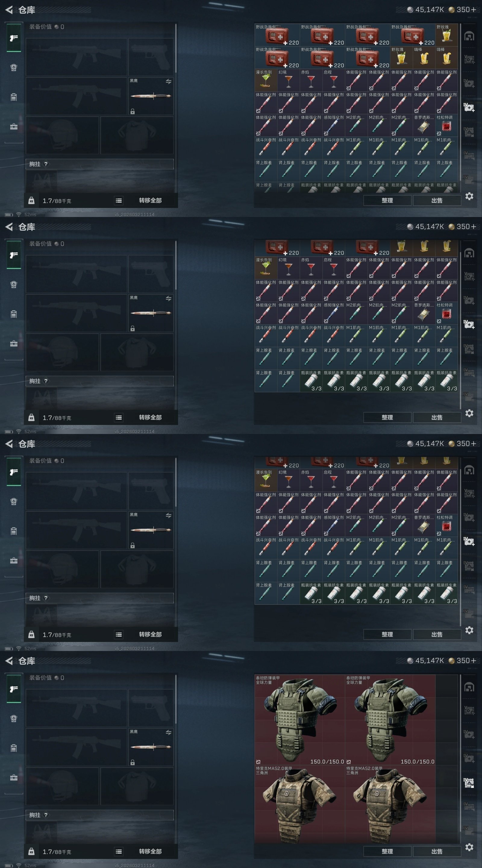Image resolution: width=482 pixels, height=868 pixels.
Task: Open briefcase tab in topmost left sidebar
Action: point(14,127)
